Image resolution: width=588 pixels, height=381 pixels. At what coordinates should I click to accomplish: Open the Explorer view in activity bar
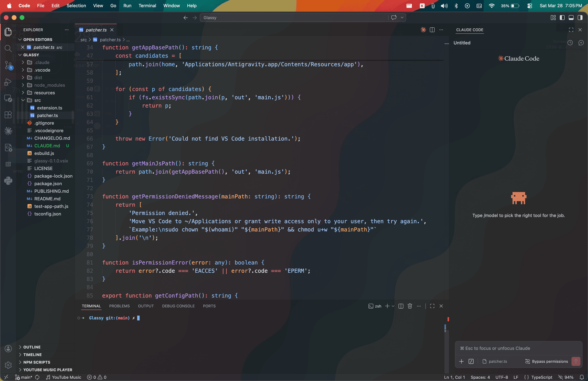pyautogui.click(x=8, y=32)
